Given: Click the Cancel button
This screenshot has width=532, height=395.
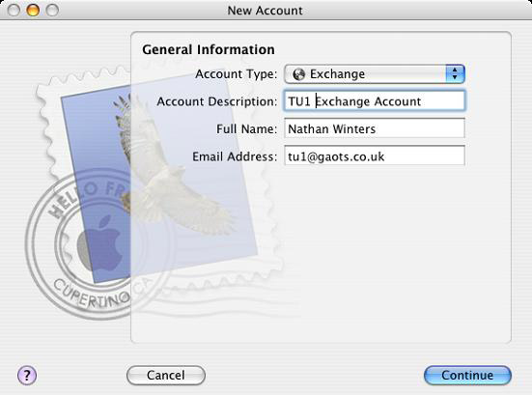Looking at the screenshot, I should coord(166,376).
